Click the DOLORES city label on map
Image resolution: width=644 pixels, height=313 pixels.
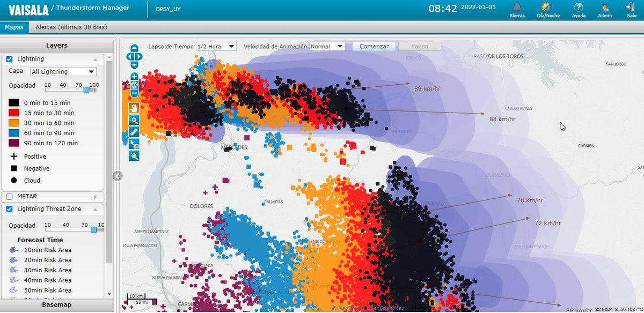point(201,206)
